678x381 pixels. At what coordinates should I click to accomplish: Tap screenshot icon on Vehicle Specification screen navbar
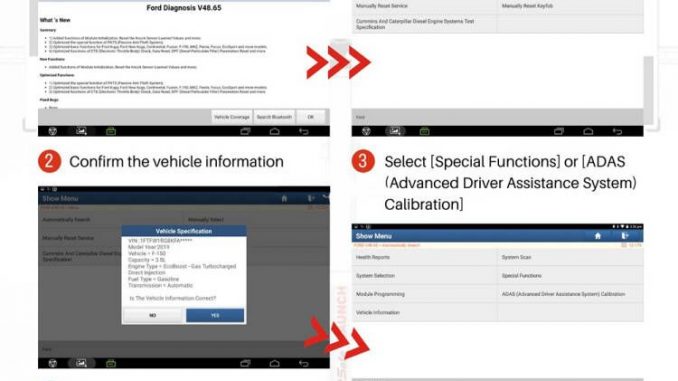pos(81,363)
